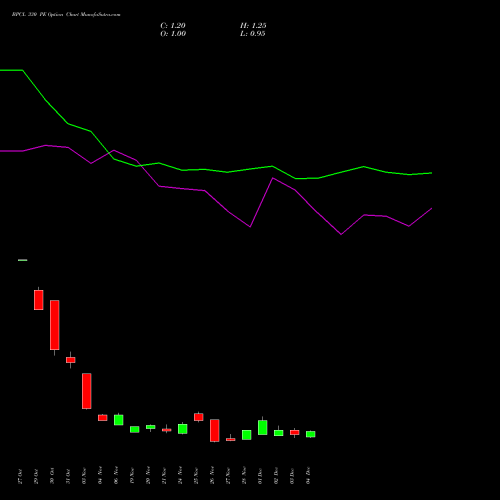The image size is (500, 500).
Task: Click the high value H: 1.25
Action: pos(253,26)
